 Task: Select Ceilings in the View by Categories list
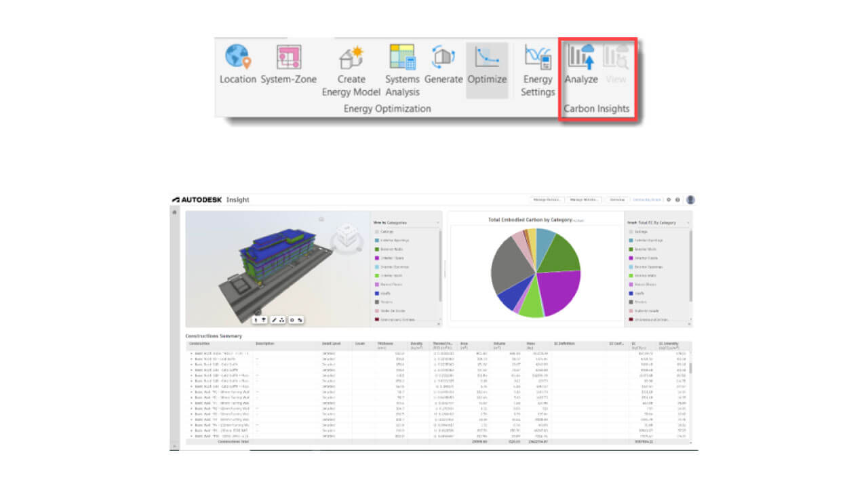(387, 232)
